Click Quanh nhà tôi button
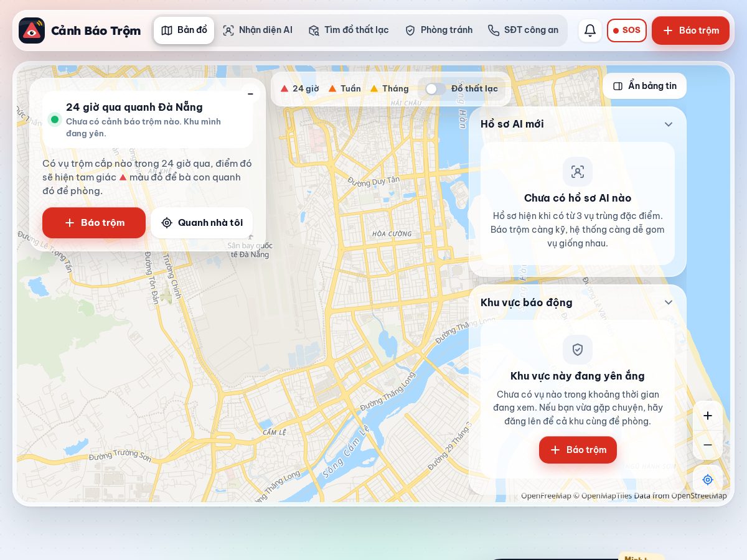Viewport: 747px width, 560px height. (202, 223)
